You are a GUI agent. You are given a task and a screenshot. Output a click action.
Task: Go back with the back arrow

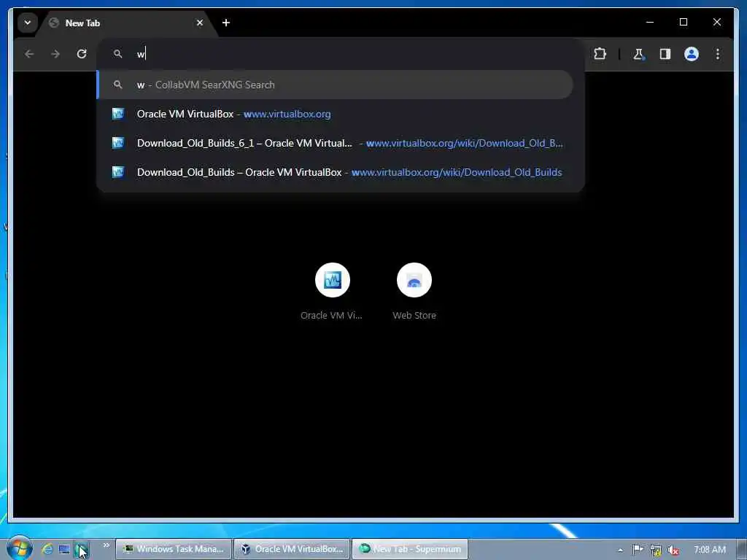click(x=29, y=54)
